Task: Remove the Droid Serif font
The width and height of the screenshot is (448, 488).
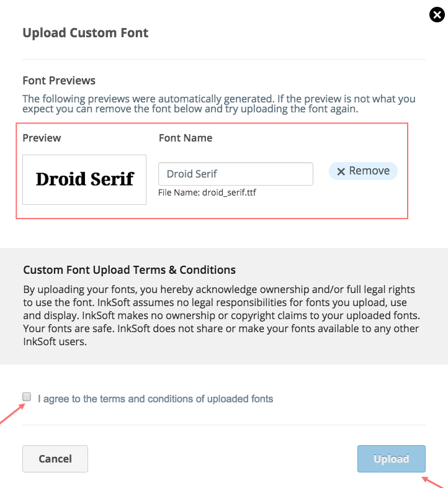Action: tap(363, 171)
